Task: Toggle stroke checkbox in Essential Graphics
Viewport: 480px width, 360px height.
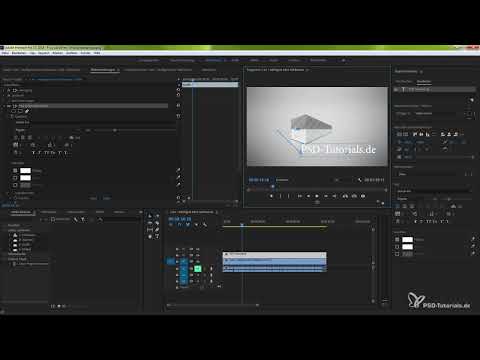Action: click(397, 247)
